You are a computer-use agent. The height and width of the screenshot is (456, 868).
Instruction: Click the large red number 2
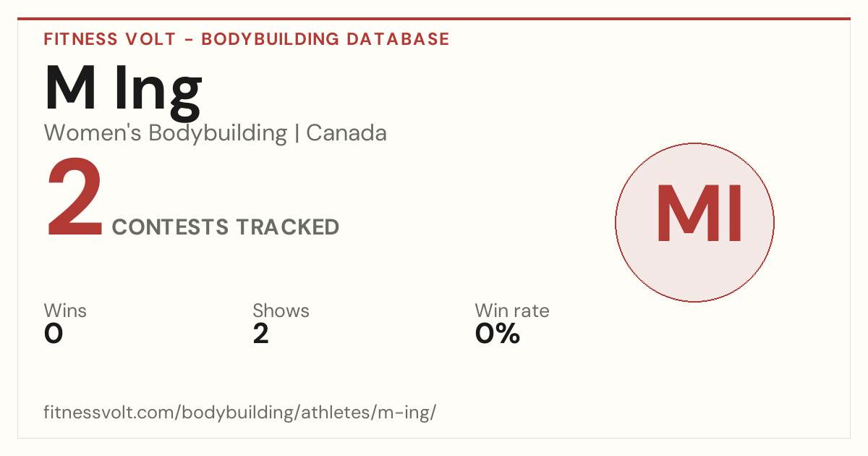pyautogui.click(x=75, y=200)
